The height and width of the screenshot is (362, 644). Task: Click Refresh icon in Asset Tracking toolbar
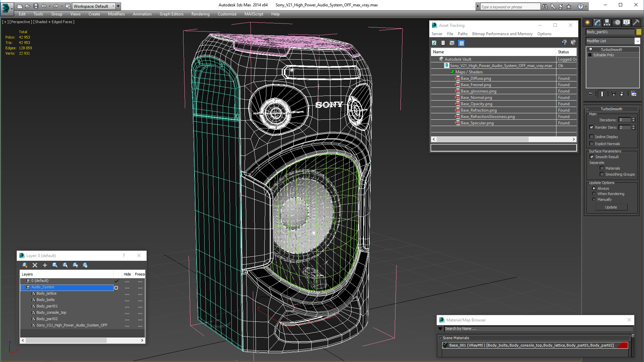click(x=434, y=43)
